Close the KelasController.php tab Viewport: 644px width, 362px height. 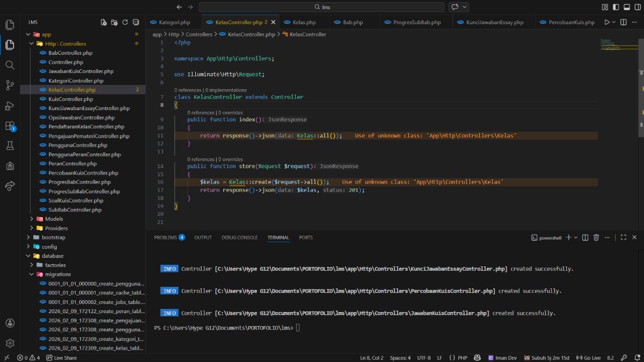click(x=273, y=23)
